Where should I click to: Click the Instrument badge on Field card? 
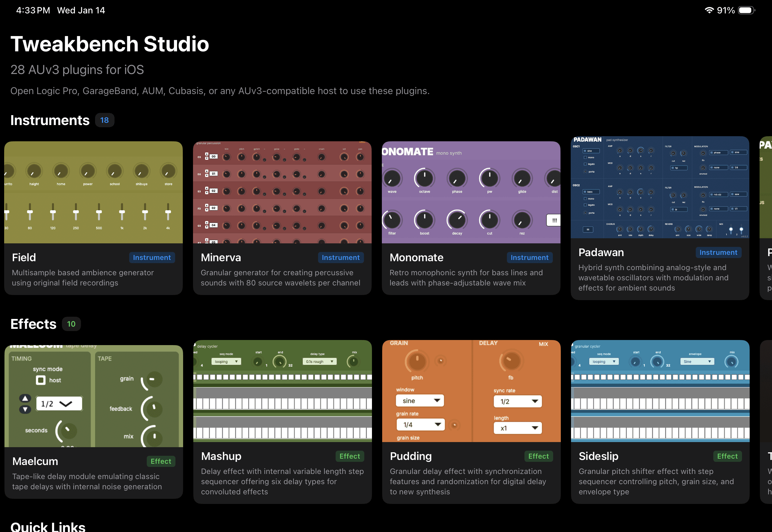point(152,257)
